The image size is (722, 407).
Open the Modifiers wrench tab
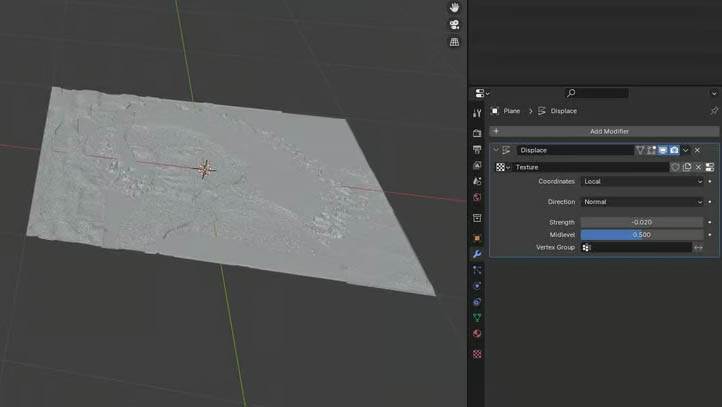pyautogui.click(x=477, y=253)
